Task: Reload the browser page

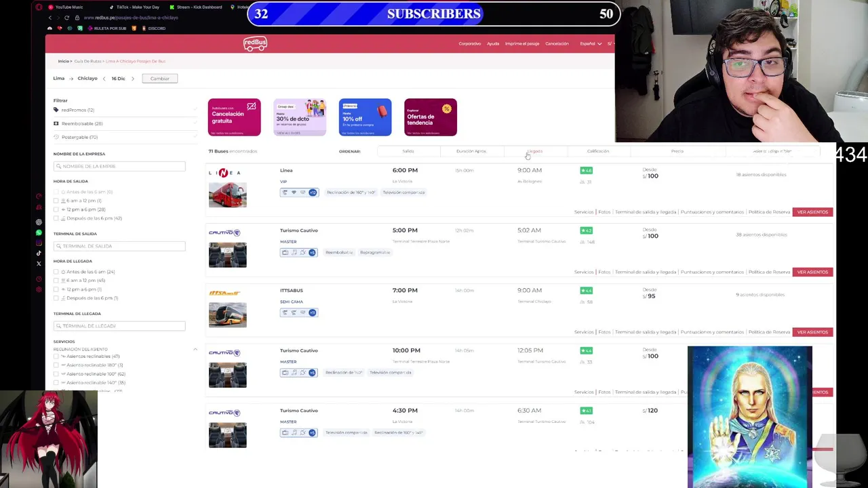Action: point(66,17)
